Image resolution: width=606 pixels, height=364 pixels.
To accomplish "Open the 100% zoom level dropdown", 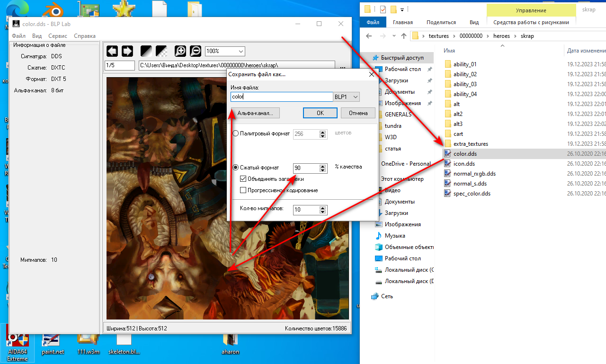I will point(225,51).
